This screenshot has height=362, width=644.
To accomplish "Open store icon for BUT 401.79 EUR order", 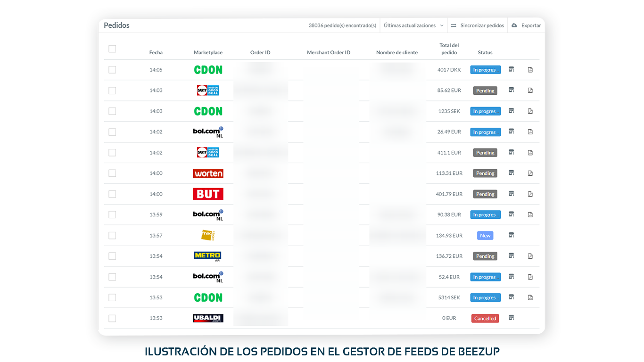I will coord(511,194).
